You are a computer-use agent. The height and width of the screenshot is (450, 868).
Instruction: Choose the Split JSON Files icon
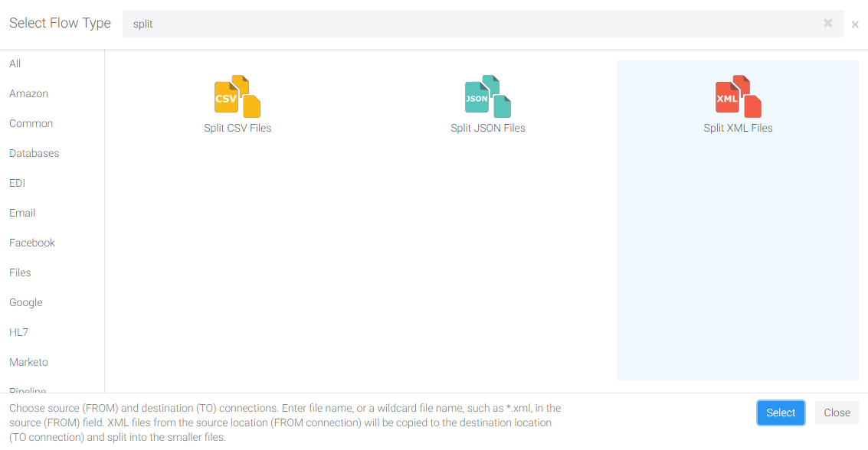click(488, 96)
